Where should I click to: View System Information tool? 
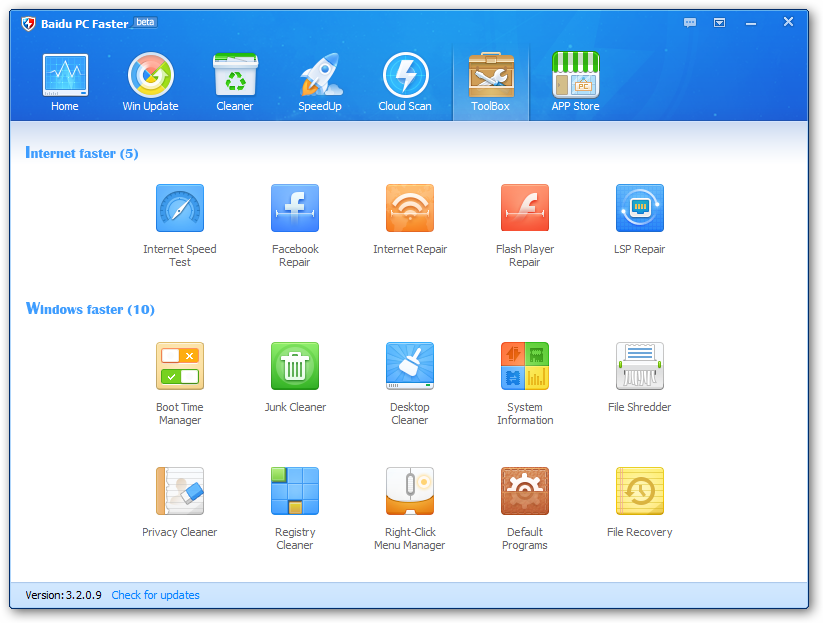coord(525,384)
